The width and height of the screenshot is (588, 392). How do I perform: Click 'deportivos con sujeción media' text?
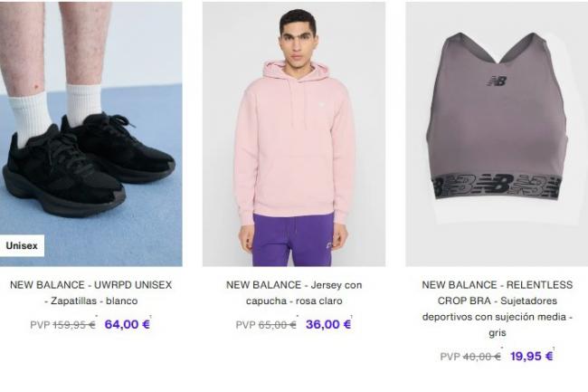[x=494, y=317]
